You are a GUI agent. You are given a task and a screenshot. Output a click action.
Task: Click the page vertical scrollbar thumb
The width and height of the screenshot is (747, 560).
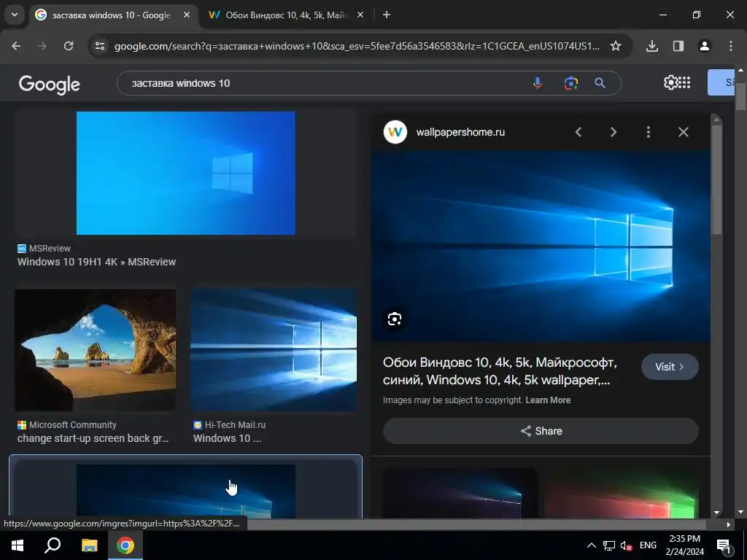click(740, 97)
